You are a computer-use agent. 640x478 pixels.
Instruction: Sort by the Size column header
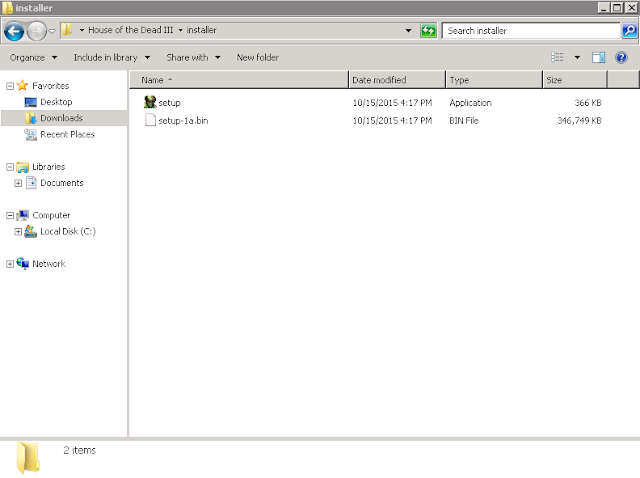click(x=575, y=80)
